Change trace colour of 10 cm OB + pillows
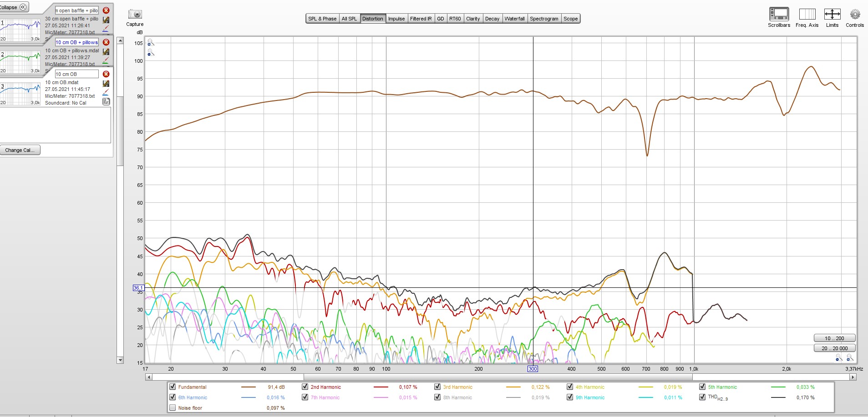 click(106, 61)
